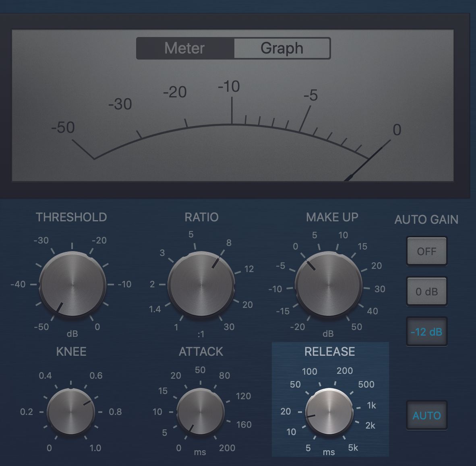Select the -12 dB Auto Gain setting
Image resolution: width=476 pixels, height=466 pixels.
pyautogui.click(x=427, y=332)
